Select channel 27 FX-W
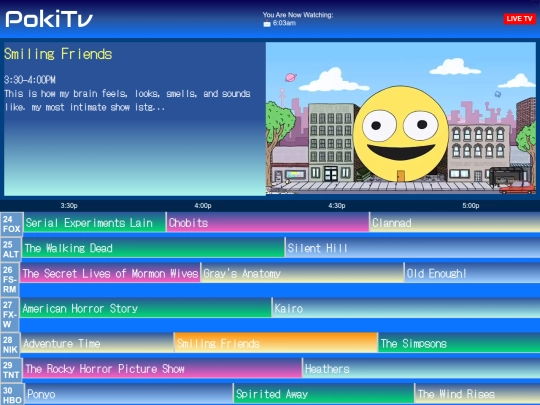 (10, 314)
